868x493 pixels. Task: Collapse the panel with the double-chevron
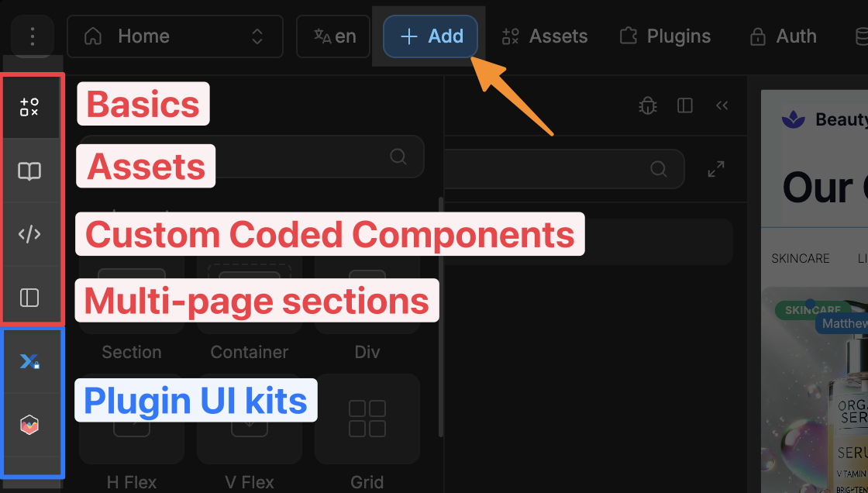[722, 105]
